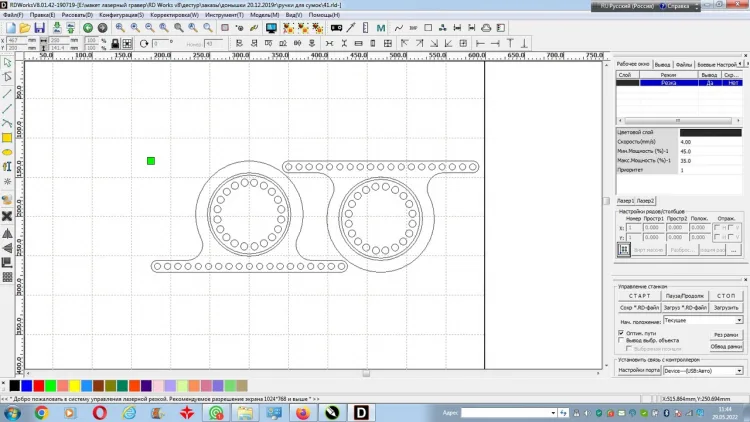Open the Нач. положение dropdown
Screen dimensions: 750x422
(x=739, y=320)
